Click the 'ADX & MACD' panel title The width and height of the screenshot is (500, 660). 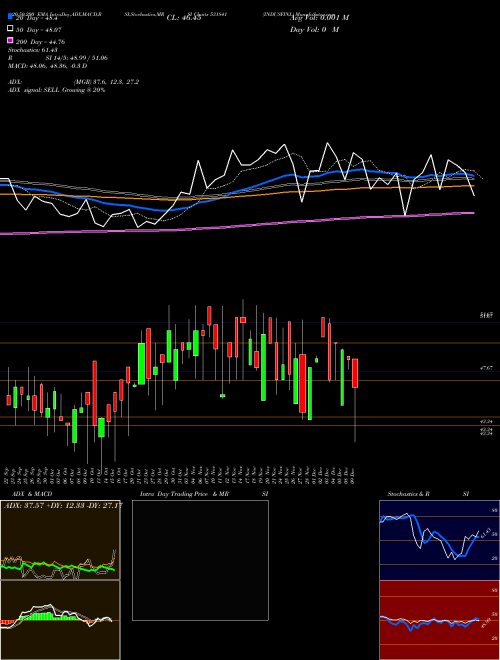pyautogui.click(x=32, y=494)
